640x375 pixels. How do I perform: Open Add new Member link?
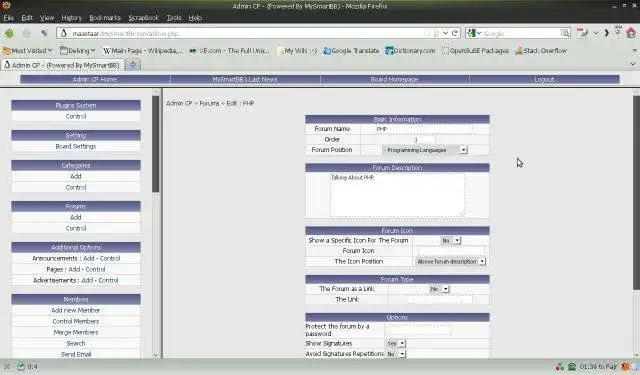click(76, 310)
